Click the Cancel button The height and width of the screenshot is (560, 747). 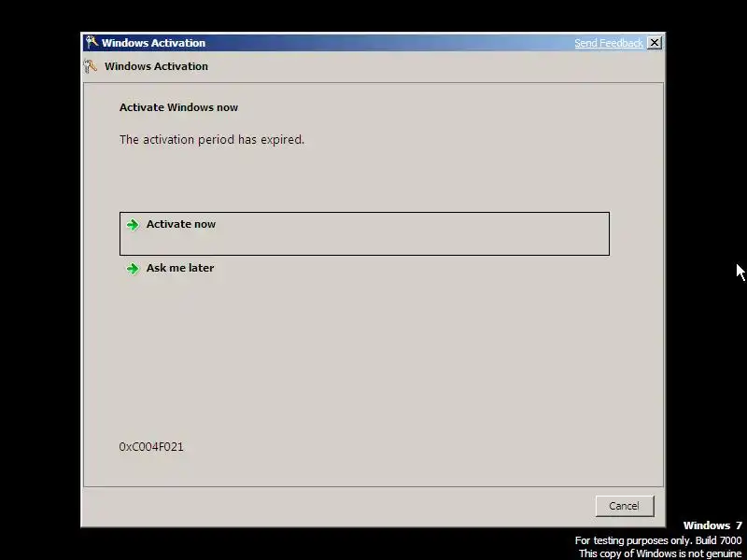pos(625,506)
